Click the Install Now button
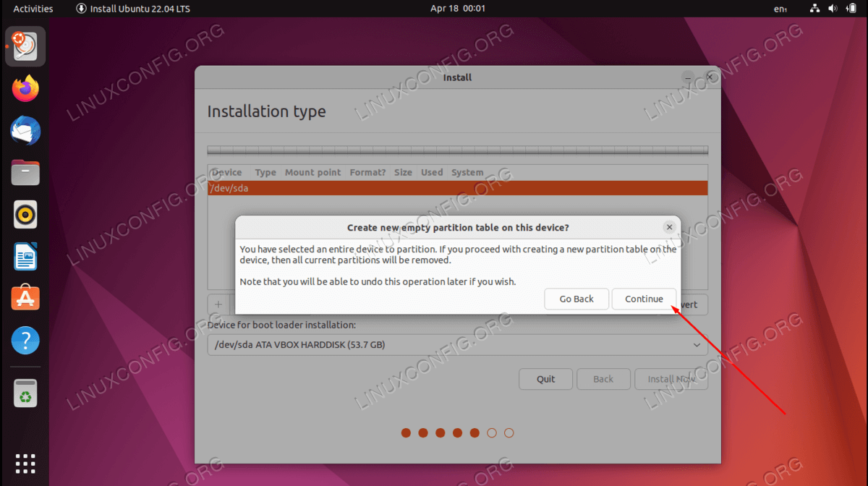 click(671, 379)
